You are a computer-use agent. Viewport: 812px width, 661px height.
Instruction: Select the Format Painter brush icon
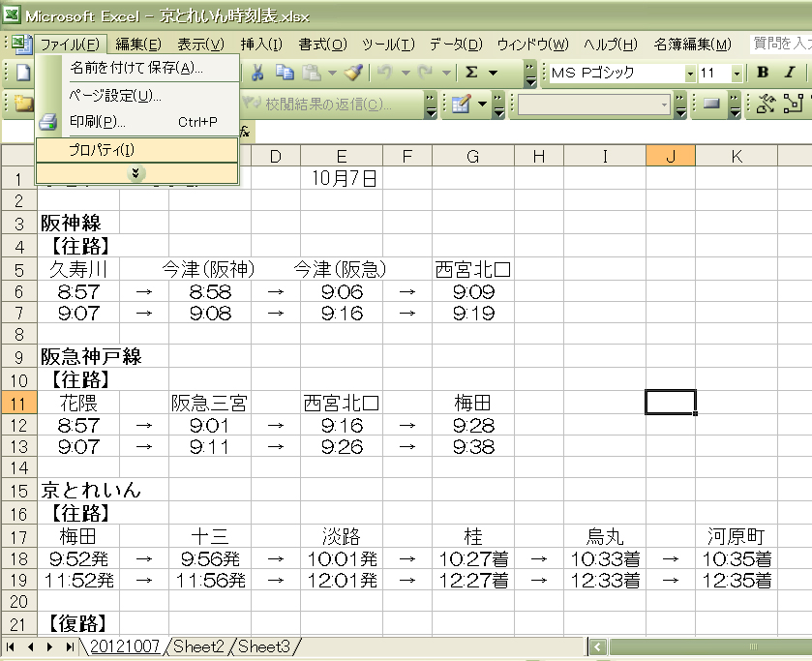pyautogui.click(x=354, y=73)
